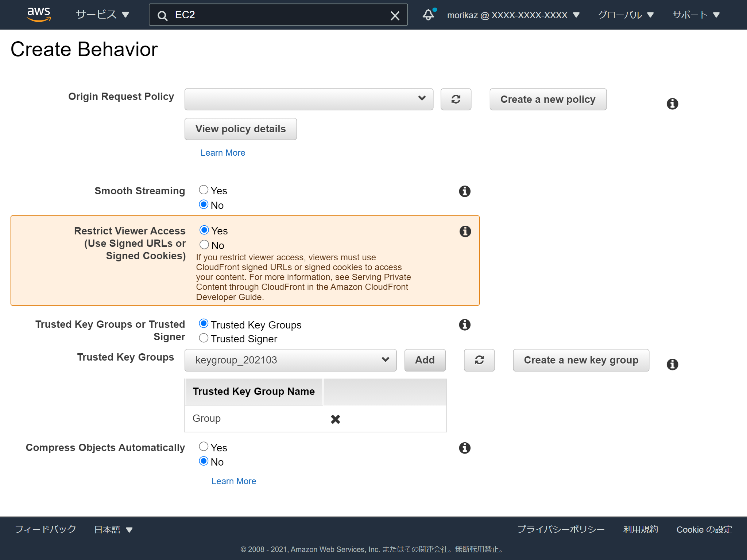The height and width of the screenshot is (560, 747).
Task: View info about Restrict Viewer Access
Action: coord(465,231)
